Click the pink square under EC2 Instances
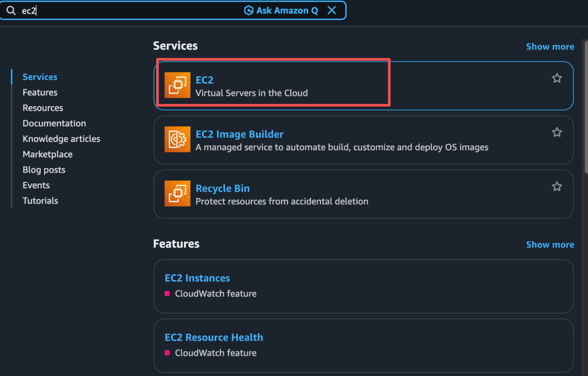The height and width of the screenshot is (376, 588). [x=167, y=293]
